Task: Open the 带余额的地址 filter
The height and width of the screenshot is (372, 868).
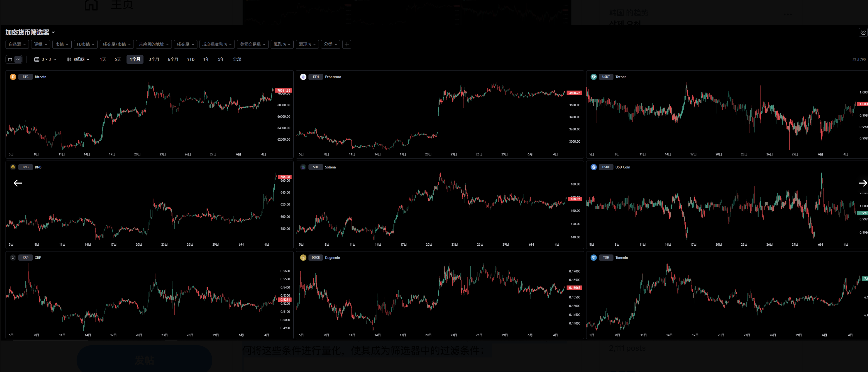Action: (x=154, y=44)
